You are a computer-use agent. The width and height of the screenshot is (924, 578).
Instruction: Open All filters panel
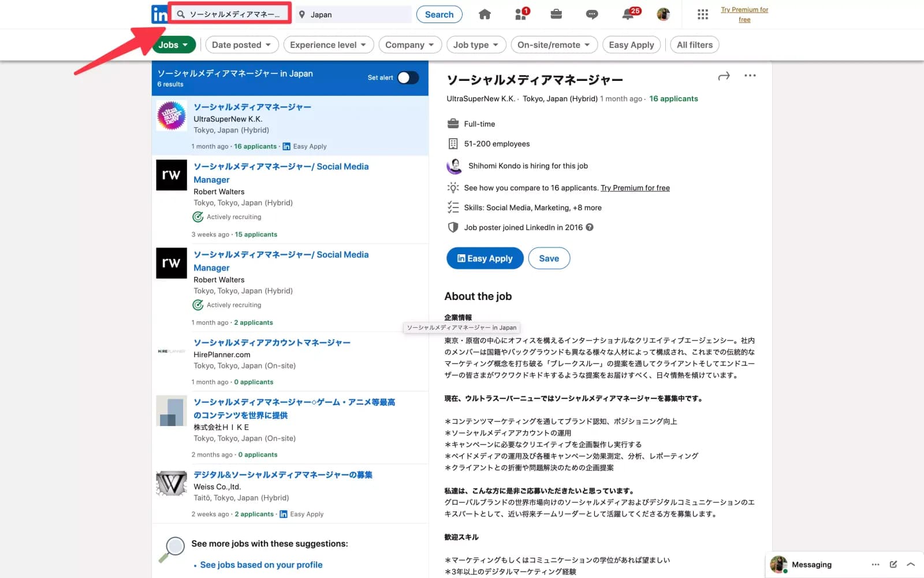694,45
